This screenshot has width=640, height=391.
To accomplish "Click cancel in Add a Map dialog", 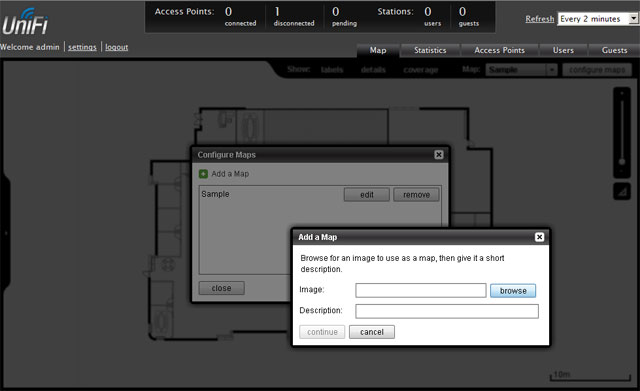I will (372, 332).
